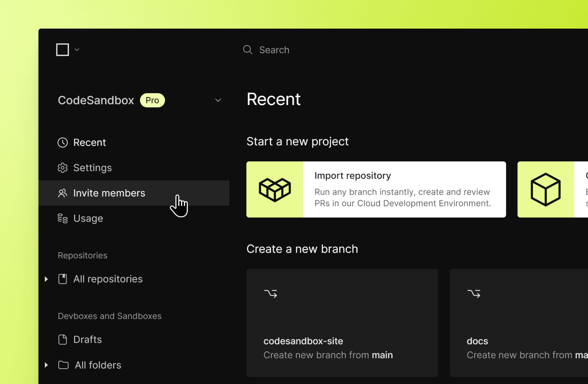Open the CodeSandbox workspace dropdown
Screen dimensions: 588x384
[x=218, y=100]
